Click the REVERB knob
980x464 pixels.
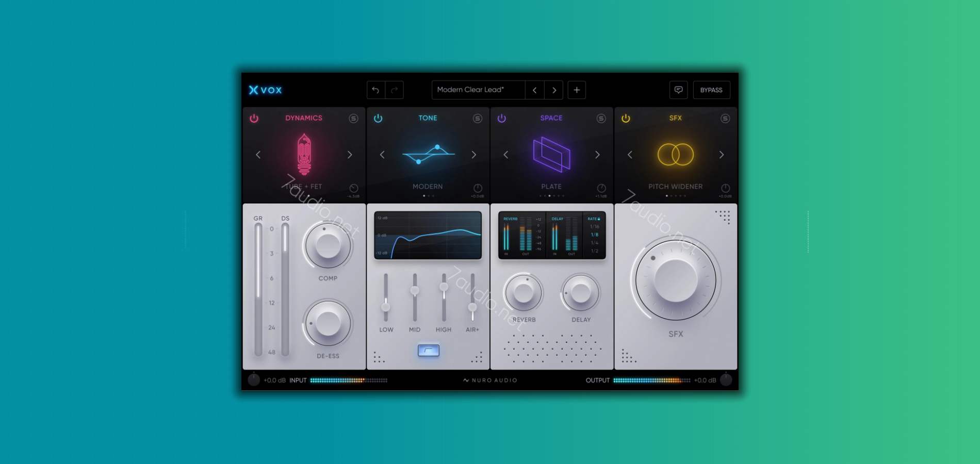click(524, 292)
